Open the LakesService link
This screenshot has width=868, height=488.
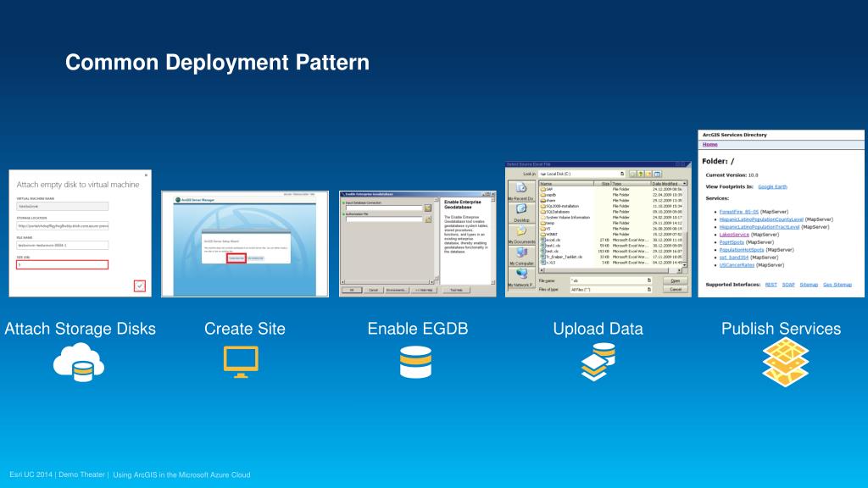[734, 235]
